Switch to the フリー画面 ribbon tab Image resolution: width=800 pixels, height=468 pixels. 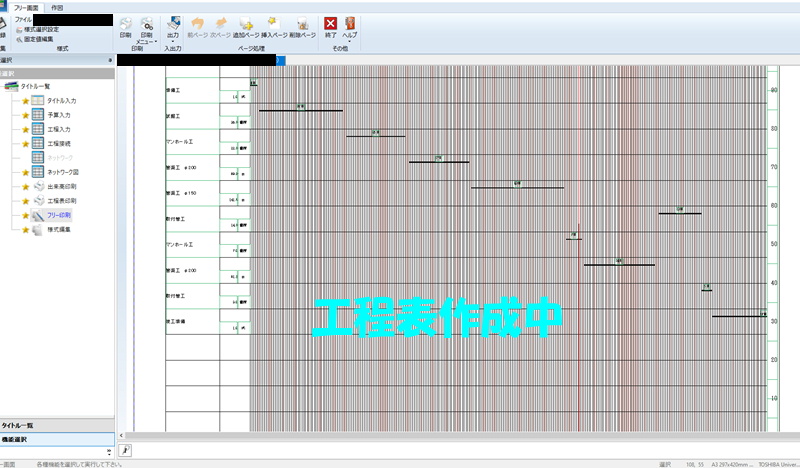[x=26, y=6]
